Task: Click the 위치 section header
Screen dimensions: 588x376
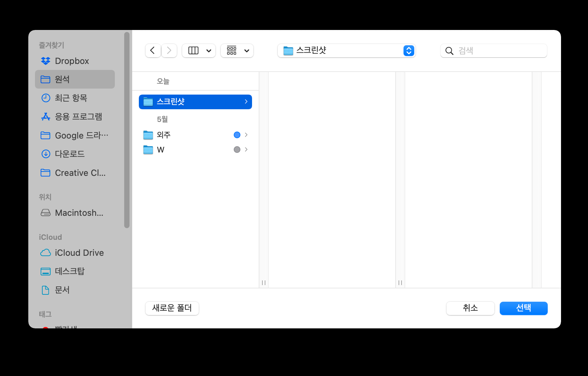Action: point(45,197)
